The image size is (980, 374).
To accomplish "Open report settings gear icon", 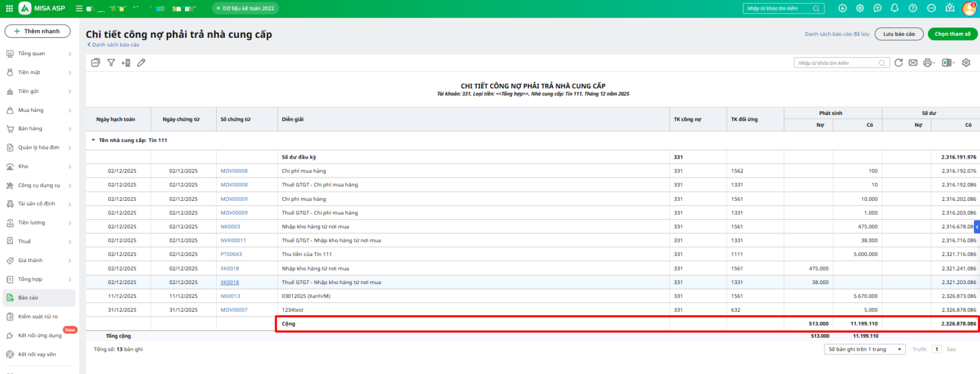I will point(966,62).
